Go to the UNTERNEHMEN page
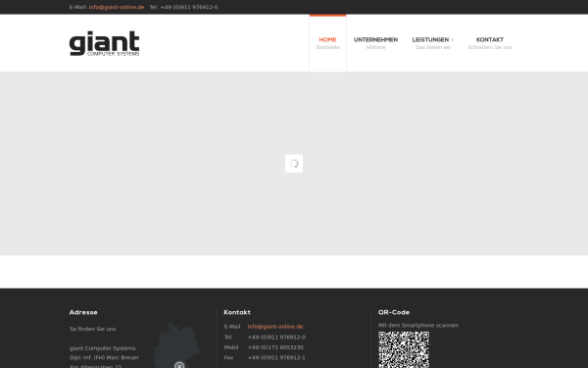Screen dimensions: 588x368 tap(375, 43)
